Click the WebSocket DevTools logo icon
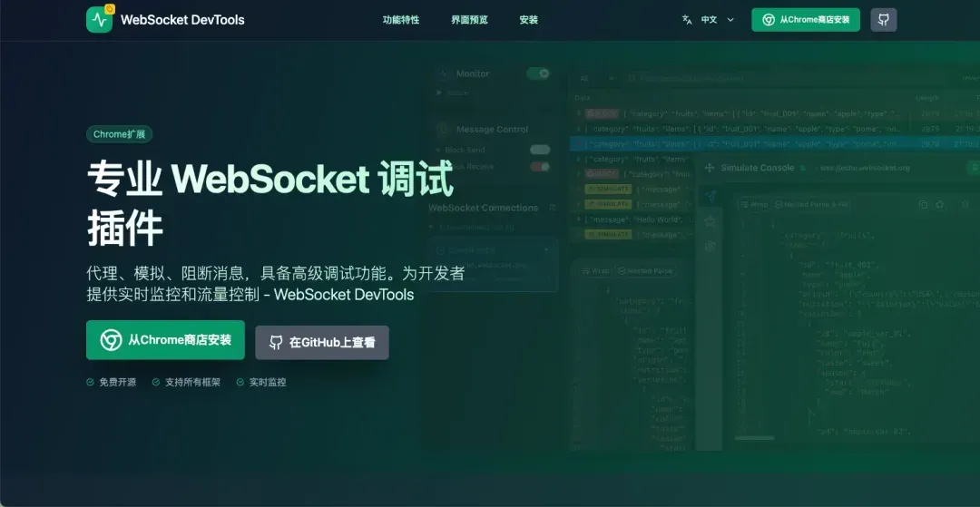980x507 pixels. pyautogui.click(x=100, y=20)
